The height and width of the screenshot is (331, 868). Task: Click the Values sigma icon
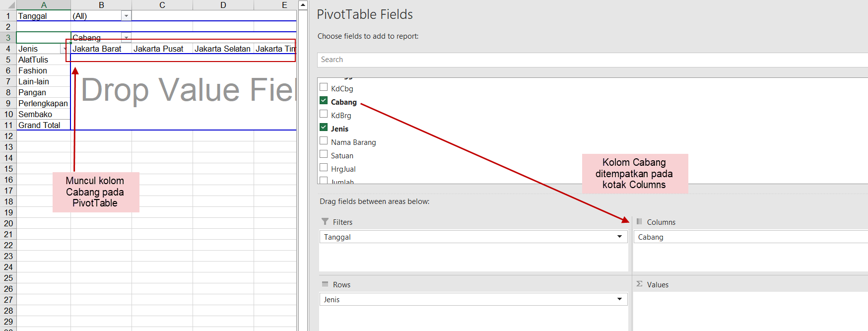pyautogui.click(x=639, y=284)
